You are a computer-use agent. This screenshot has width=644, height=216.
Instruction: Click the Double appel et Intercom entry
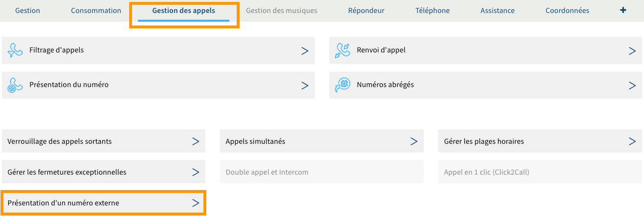pos(267,172)
